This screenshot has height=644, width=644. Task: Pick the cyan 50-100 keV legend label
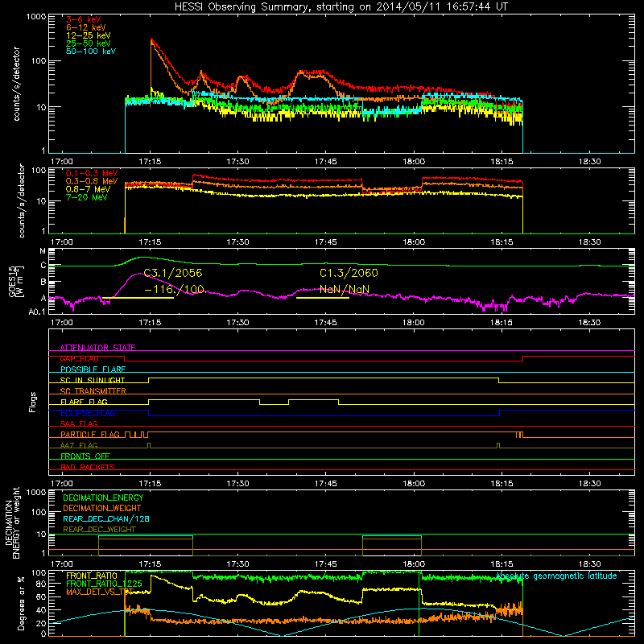click(x=91, y=52)
